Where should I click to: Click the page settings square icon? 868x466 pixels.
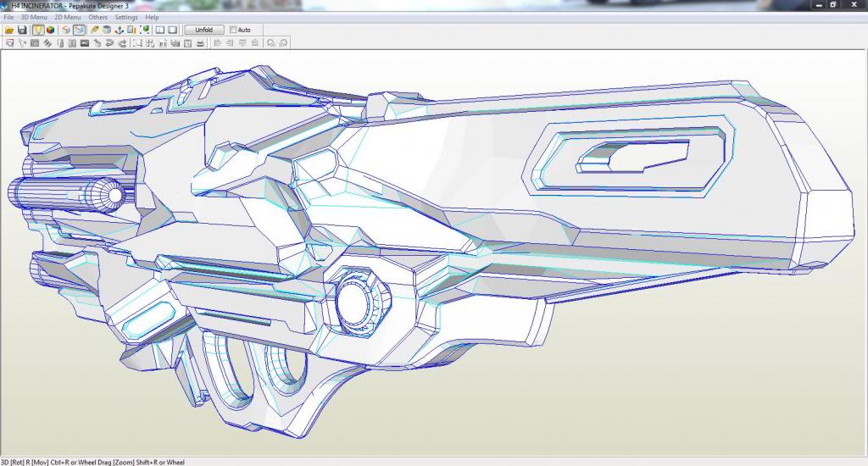(187, 43)
